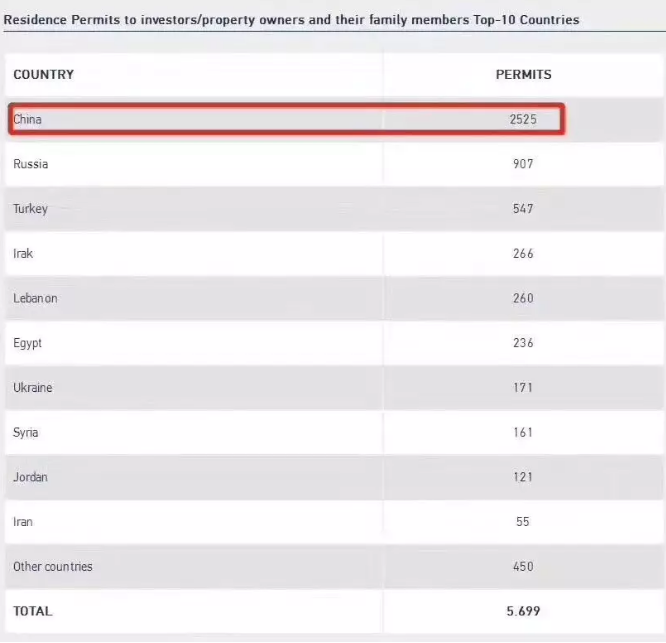Click the PERMITS column header
The width and height of the screenshot is (666, 643).
(x=523, y=75)
